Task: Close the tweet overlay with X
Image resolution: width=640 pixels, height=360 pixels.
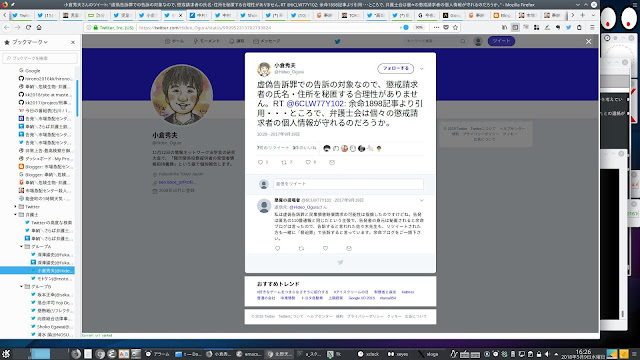Action: (x=589, y=42)
